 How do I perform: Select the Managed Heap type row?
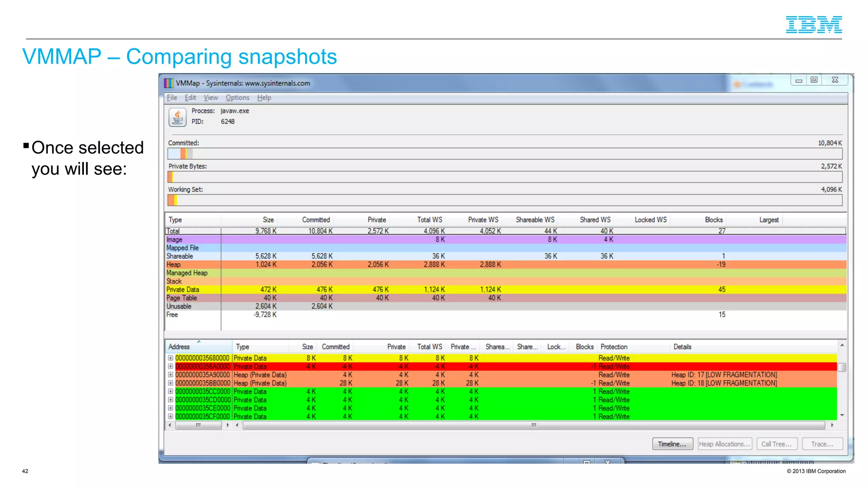point(506,273)
